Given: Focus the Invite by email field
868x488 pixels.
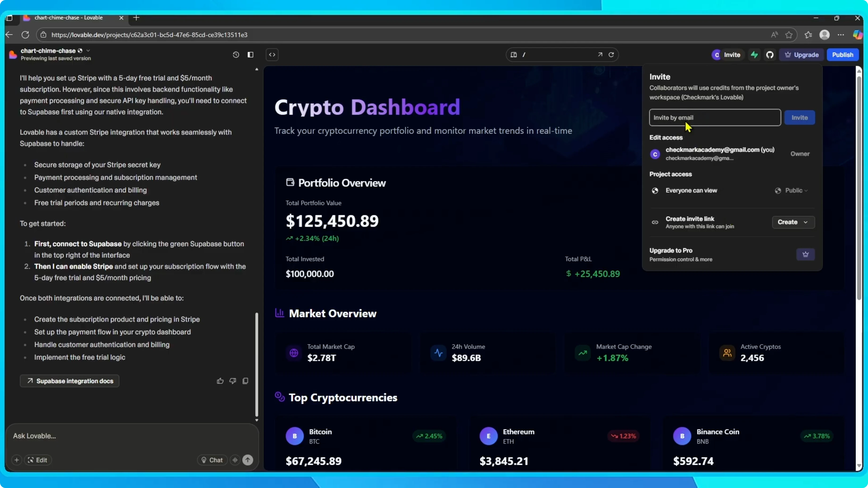Looking at the screenshot, I should pyautogui.click(x=715, y=118).
